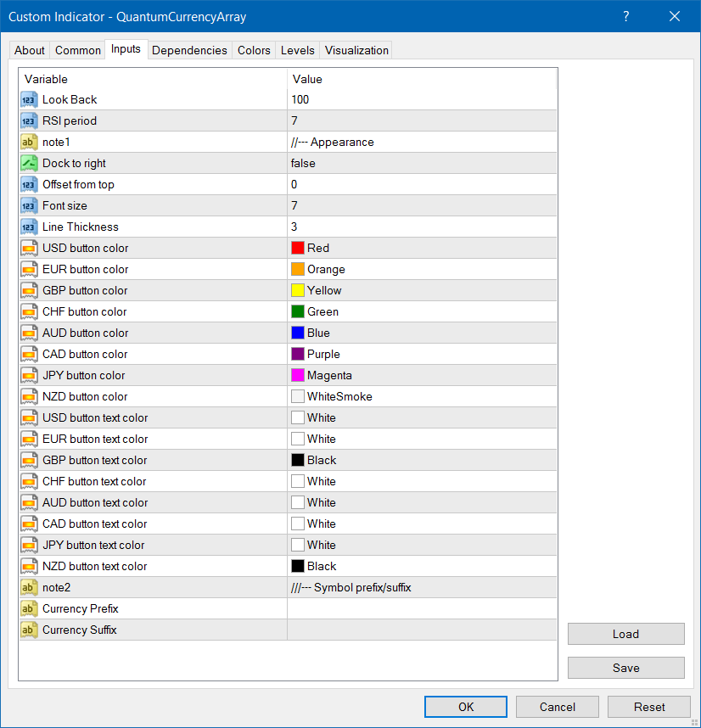Open the EUR button color Orange value
The height and width of the screenshot is (728, 701).
[422, 270]
